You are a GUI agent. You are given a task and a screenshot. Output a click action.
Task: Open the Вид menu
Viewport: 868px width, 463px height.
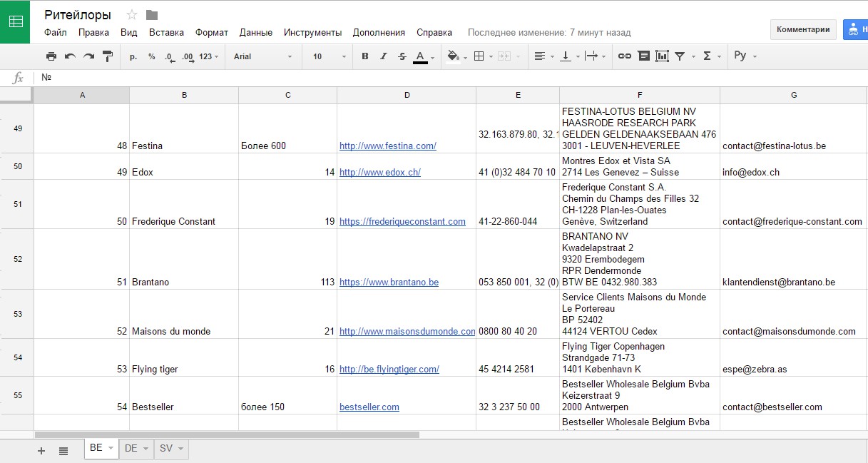click(x=129, y=32)
